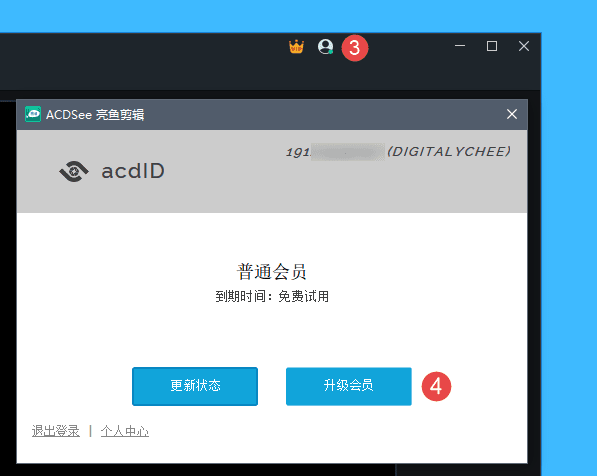Close the ACDSee 亮鱼剪辑 account dialog

pos(512,114)
